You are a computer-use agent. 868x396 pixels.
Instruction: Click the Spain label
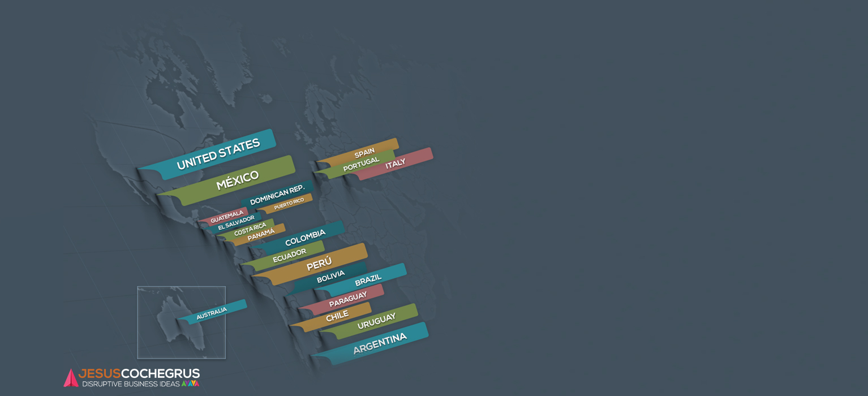pyautogui.click(x=364, y=153)
